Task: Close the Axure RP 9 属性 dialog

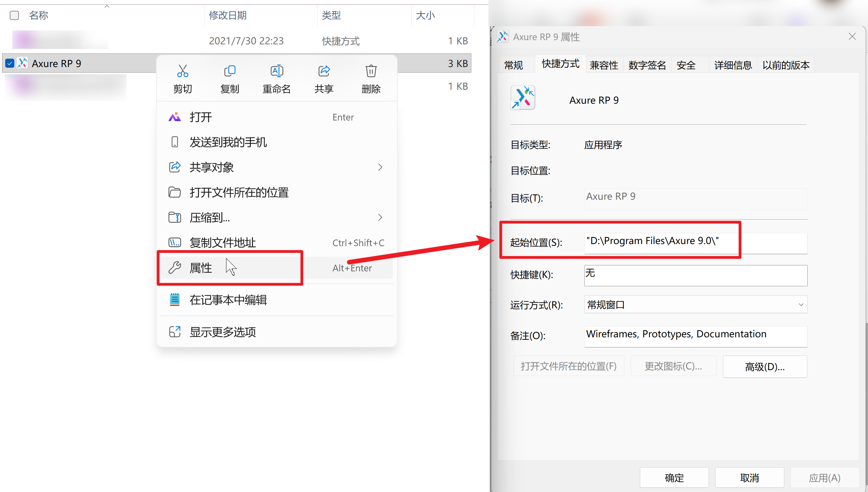Action: pyautogui.click(x=852, y=36)
